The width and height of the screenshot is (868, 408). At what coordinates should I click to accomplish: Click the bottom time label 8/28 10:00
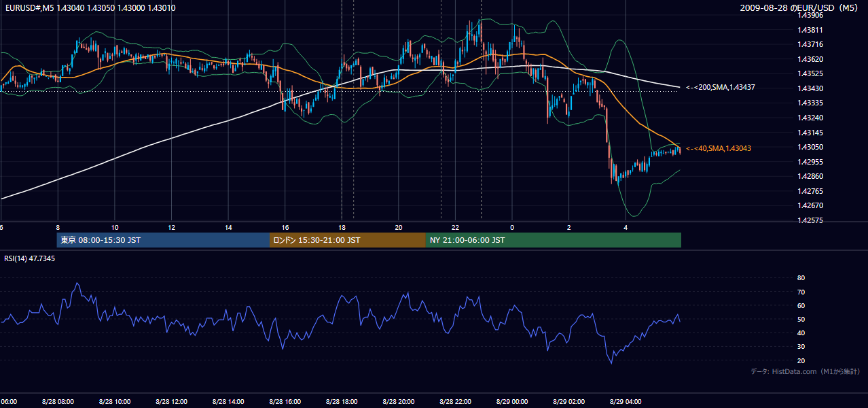pyautogui.click(x=114, y=401)
